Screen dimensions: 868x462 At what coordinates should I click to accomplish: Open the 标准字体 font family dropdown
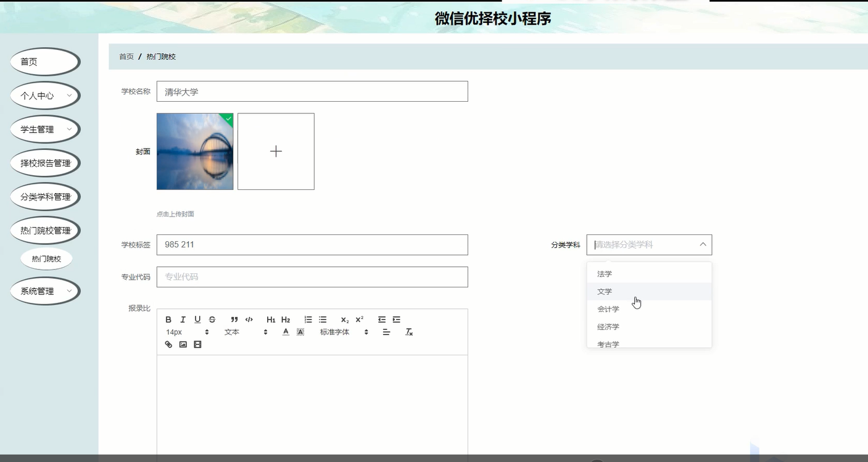coord(344,332)
